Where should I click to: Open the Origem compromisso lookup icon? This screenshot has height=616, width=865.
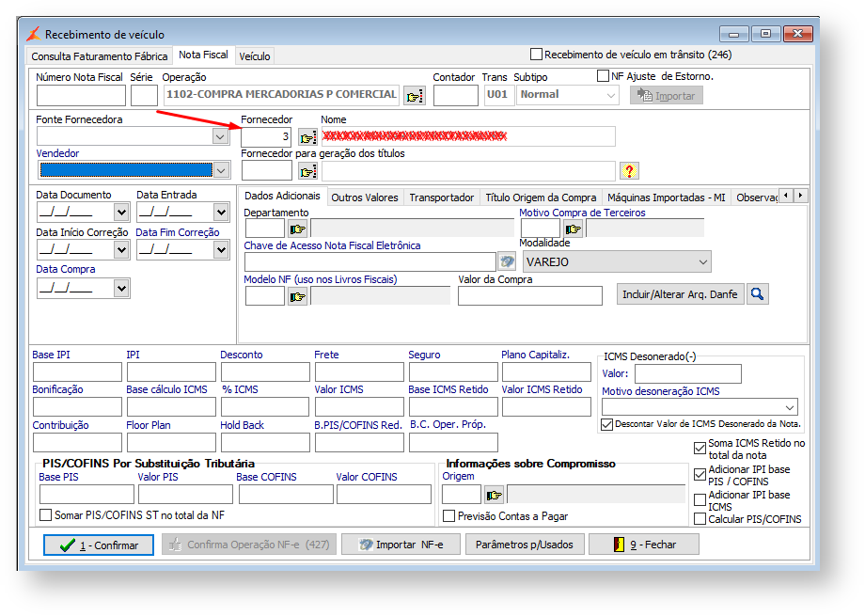(x=494, y=495)
